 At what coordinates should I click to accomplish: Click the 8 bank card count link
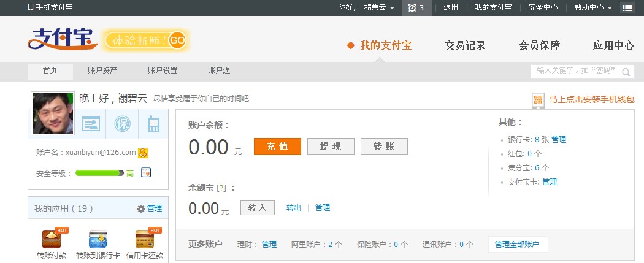[537, 140]
